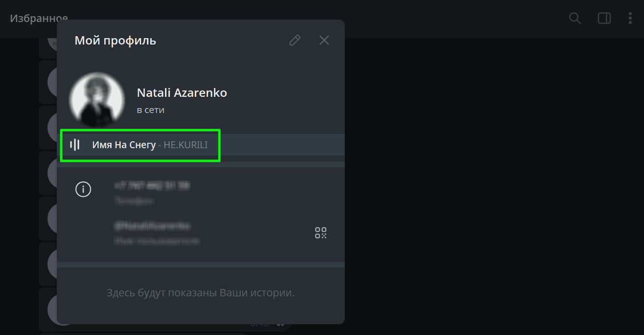Open the Избранное chat title
Image resolution: width=644 pixels, height=335 pixels.
pyautogui.click(x=39, y=19)
